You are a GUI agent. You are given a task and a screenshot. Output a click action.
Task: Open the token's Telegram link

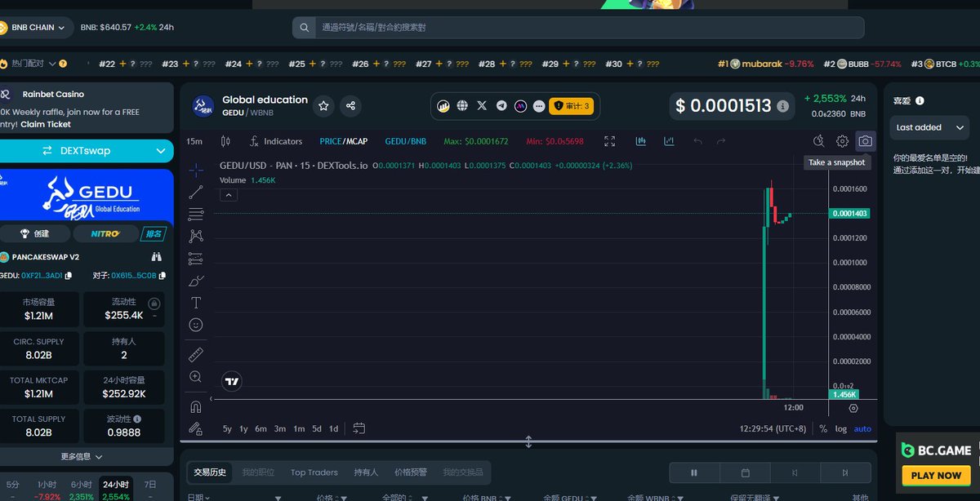tap(501, 105)
